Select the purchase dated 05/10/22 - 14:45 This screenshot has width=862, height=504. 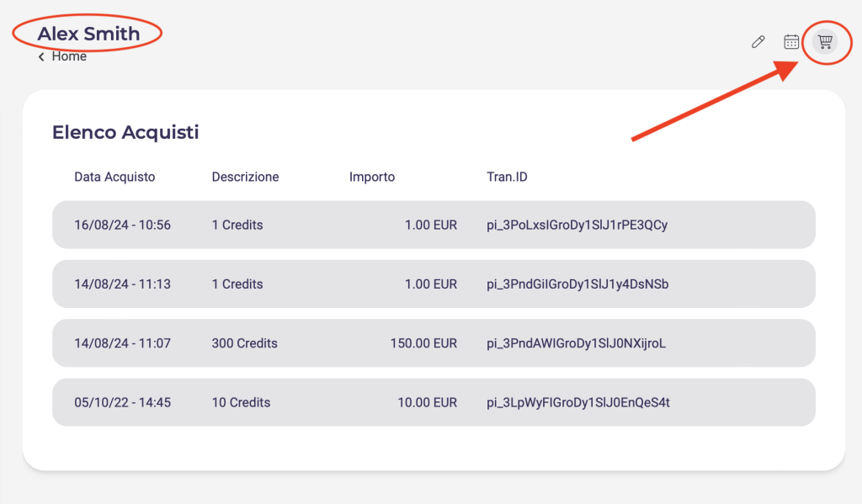(x=122, y=403)
